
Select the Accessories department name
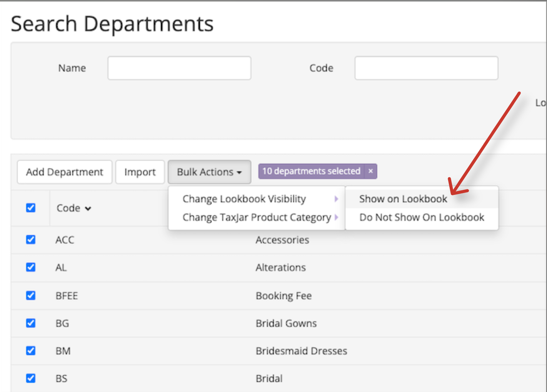(x=282, y=239)
